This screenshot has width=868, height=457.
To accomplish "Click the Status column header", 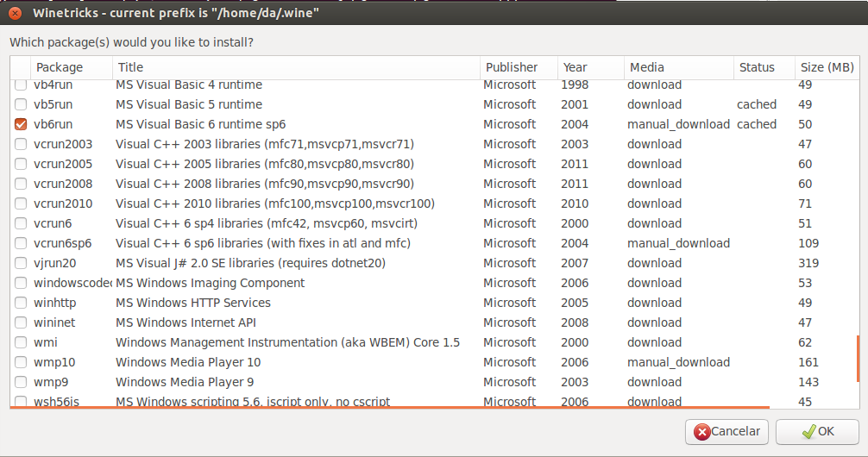I will (764, 67).
